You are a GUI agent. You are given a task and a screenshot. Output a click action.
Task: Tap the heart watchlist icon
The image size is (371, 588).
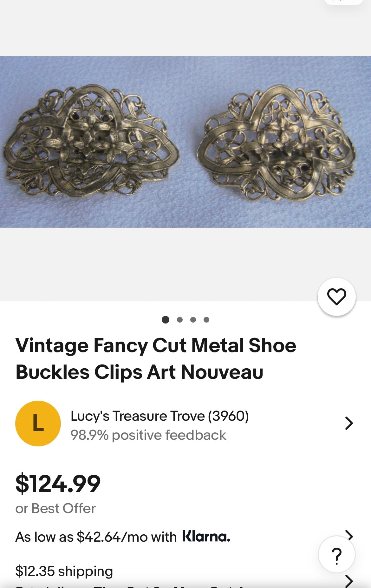click(x=336, y=297)
